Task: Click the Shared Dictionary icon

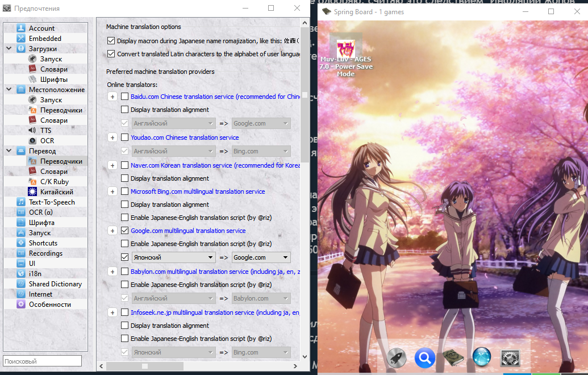Action: point(21,284)
